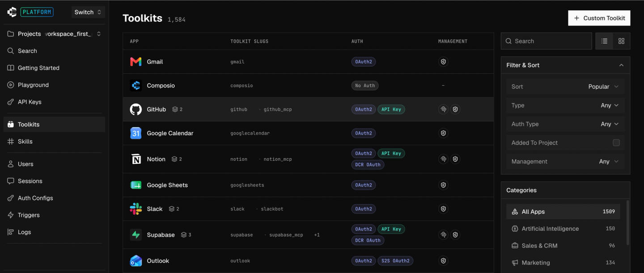Screen dimensions: 644x273
Task: Open the Sessions page
Action: tap(54, 181)
